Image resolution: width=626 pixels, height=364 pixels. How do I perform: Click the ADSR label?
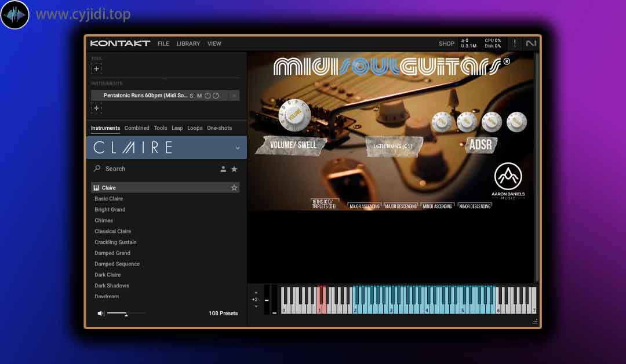coord(481,144)
